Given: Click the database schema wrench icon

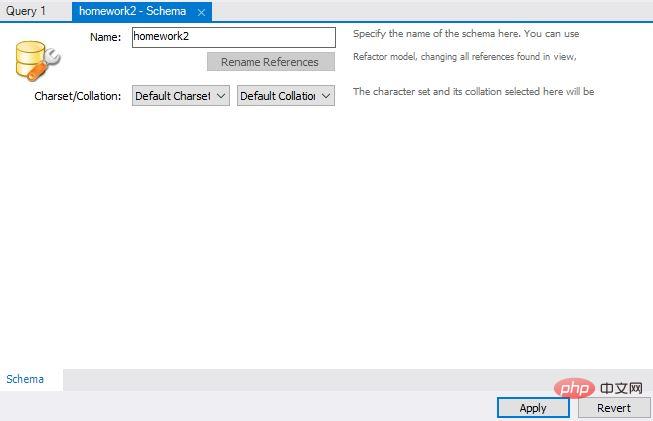Looking at the screenshot, I should click(x=38, y=61).
